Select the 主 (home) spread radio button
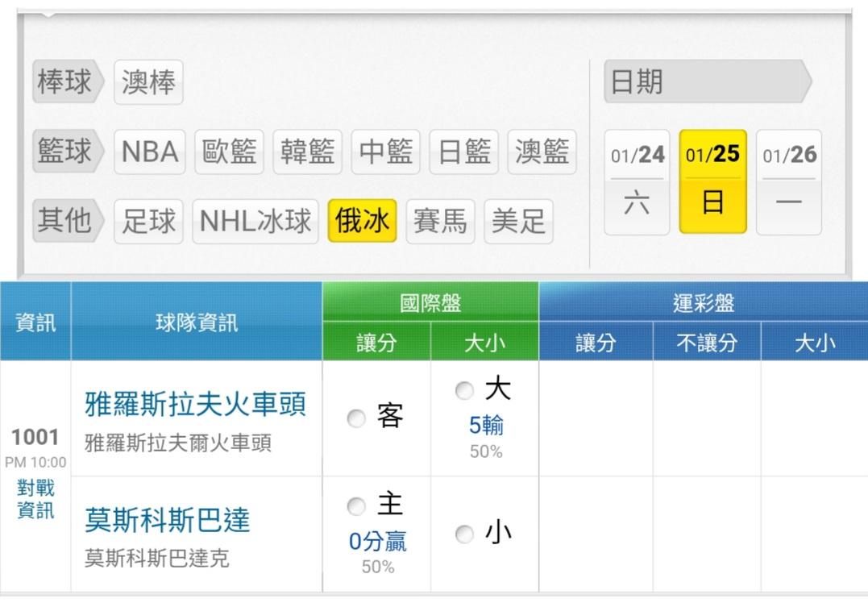 (x=356, y=506)
